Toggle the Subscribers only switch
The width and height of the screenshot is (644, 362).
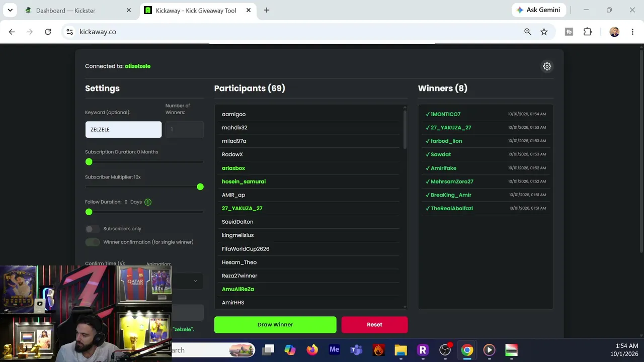[92, 229]
